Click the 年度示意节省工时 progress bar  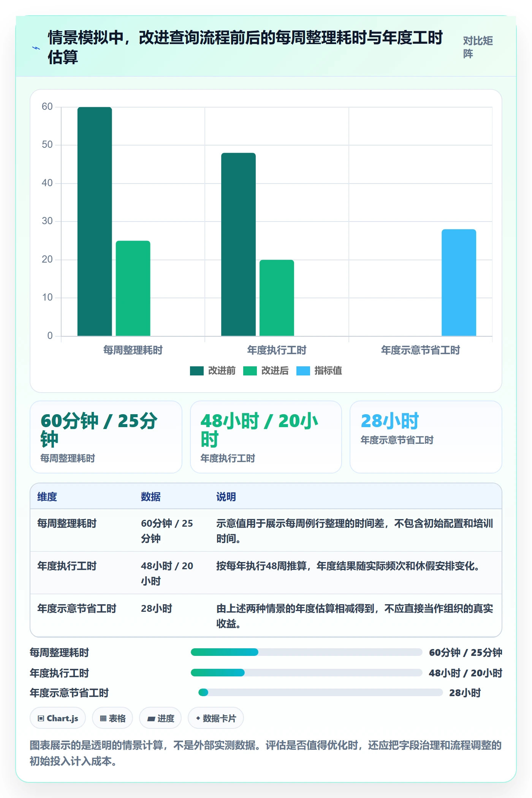[x=320, y=693]
